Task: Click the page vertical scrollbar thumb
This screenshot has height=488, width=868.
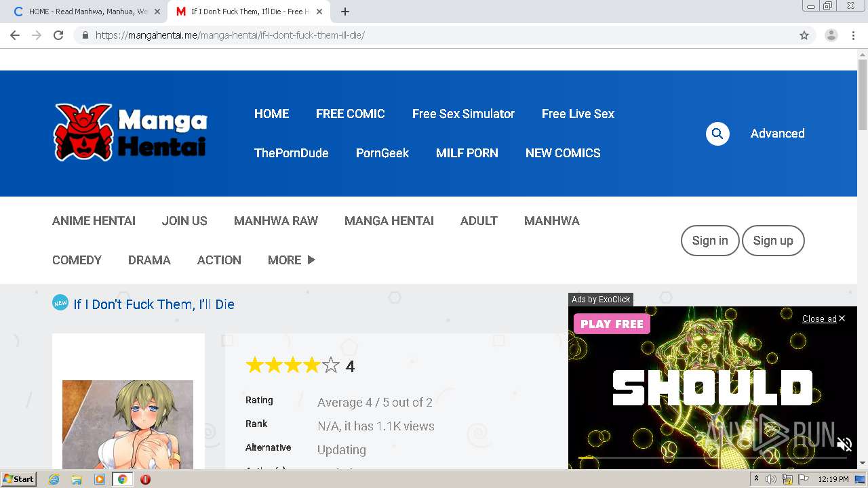Action: (863, 95)
